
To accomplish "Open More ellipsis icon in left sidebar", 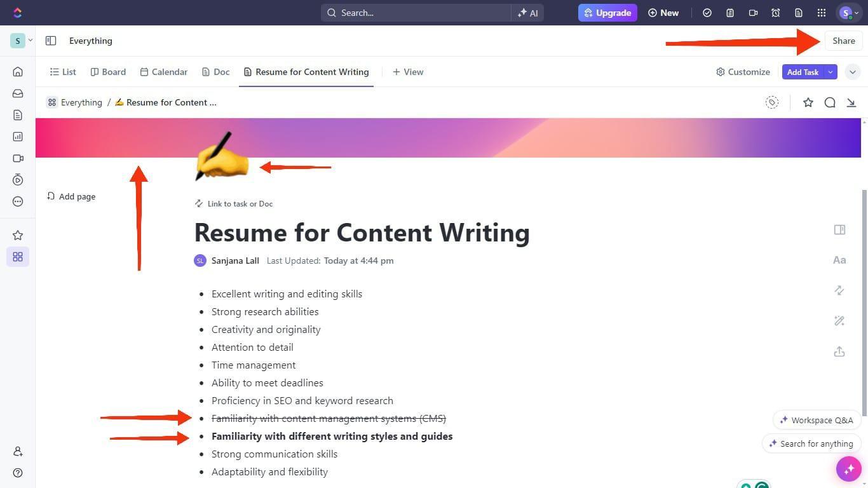I will tap(18, 201).
